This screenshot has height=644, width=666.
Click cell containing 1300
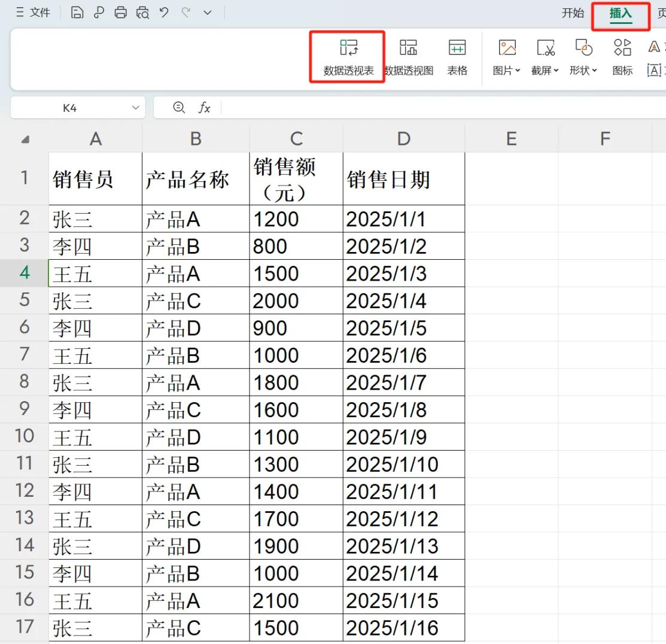(x=296, y=464)
